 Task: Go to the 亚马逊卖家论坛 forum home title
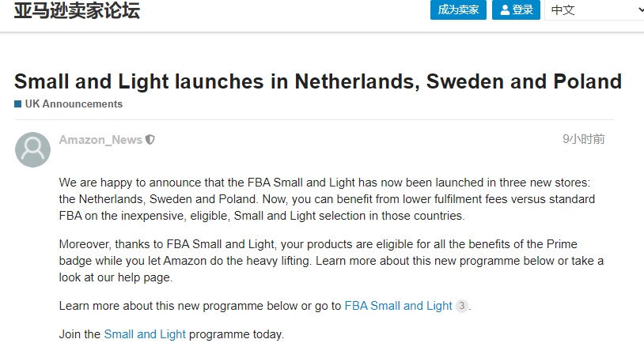(77, 11)
